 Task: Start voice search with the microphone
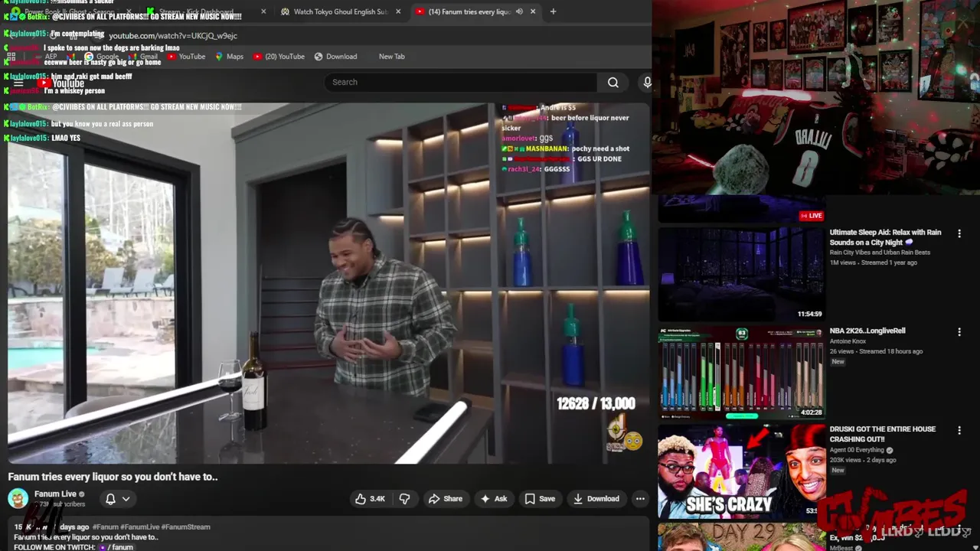click(x=647, y=82)
